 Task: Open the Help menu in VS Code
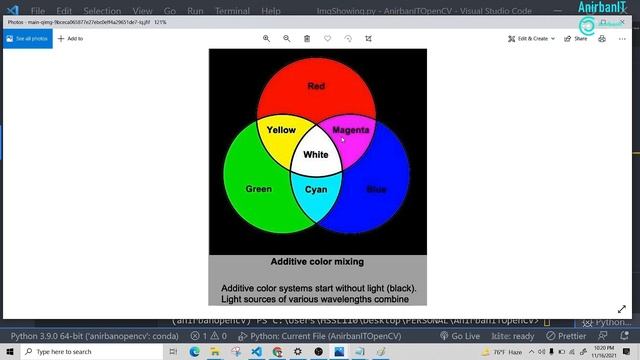coord(271,11)
